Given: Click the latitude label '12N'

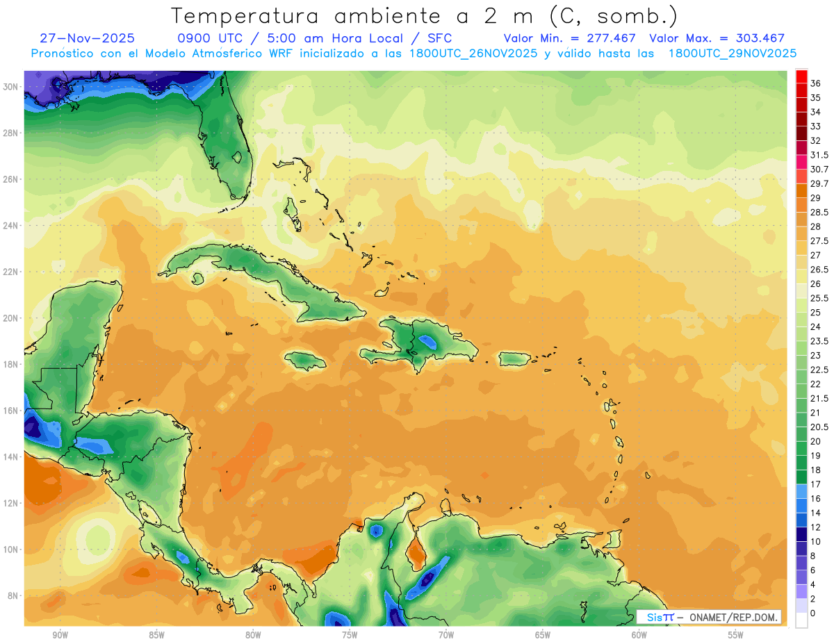Looking at the screenshot, I should (x=11, y=503).
